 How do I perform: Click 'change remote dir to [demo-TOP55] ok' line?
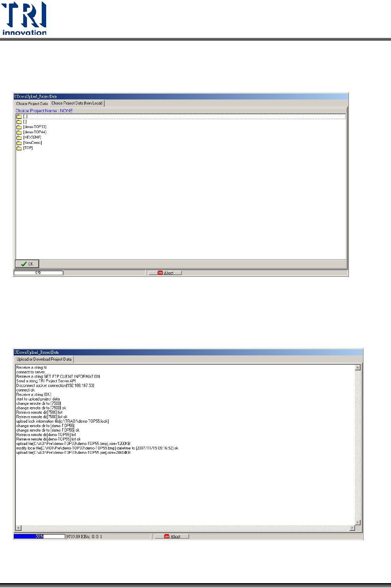[48, 430]
